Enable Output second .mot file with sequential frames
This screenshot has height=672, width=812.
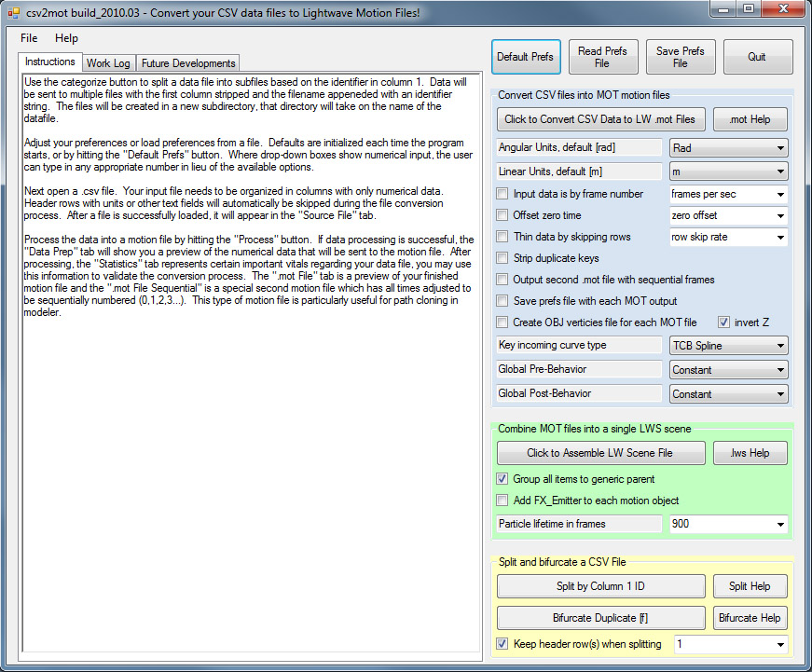[x=502, y=280]
